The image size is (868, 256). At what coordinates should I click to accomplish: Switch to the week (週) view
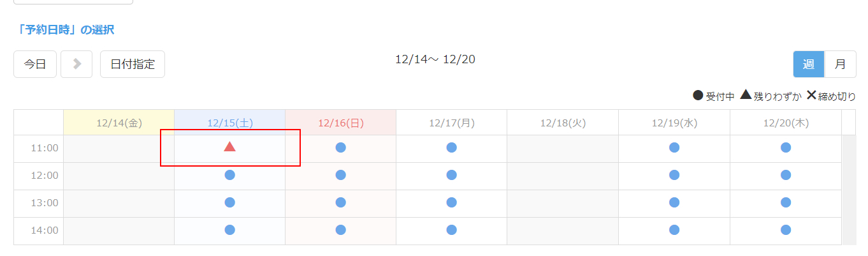[x=809, y=64]
